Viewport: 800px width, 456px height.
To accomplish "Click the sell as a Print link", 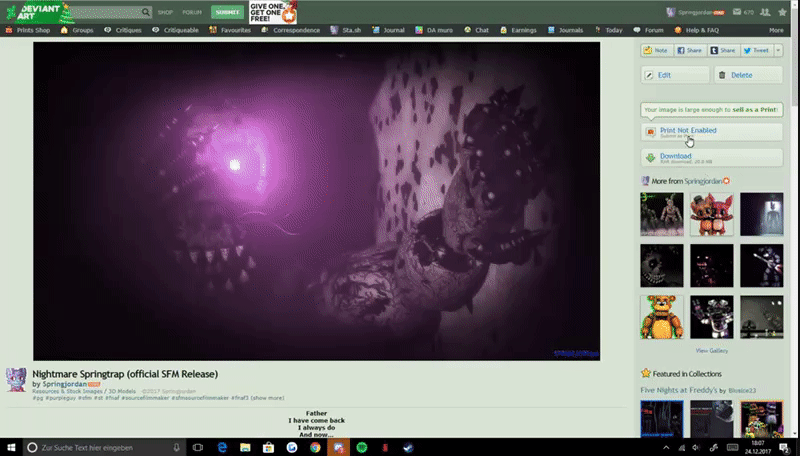I will (x=754, y=110).
